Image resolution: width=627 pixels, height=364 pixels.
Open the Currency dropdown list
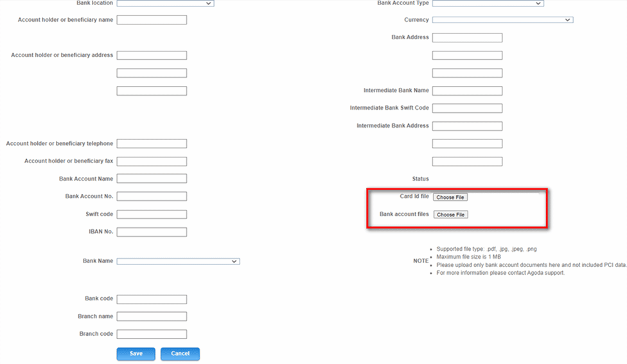click(502, 20)
